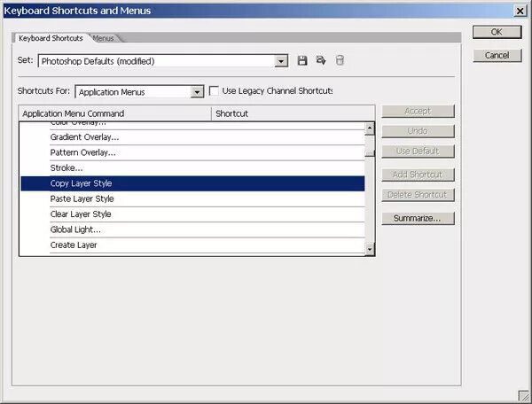Select the Global Light... row
Image resolution: width=532 pixels, height=404 pixels.
[x=192, y=229]
